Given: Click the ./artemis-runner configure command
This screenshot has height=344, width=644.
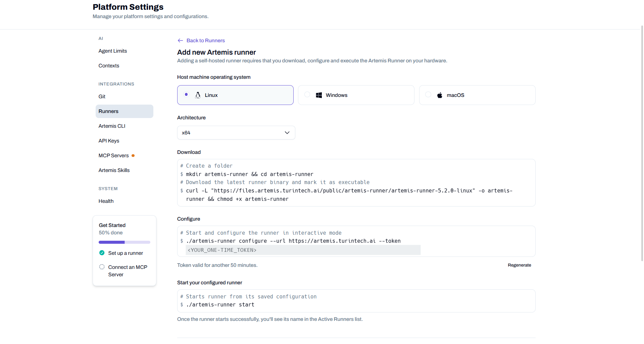Looking at the screenshot, I should pos(293,241).
